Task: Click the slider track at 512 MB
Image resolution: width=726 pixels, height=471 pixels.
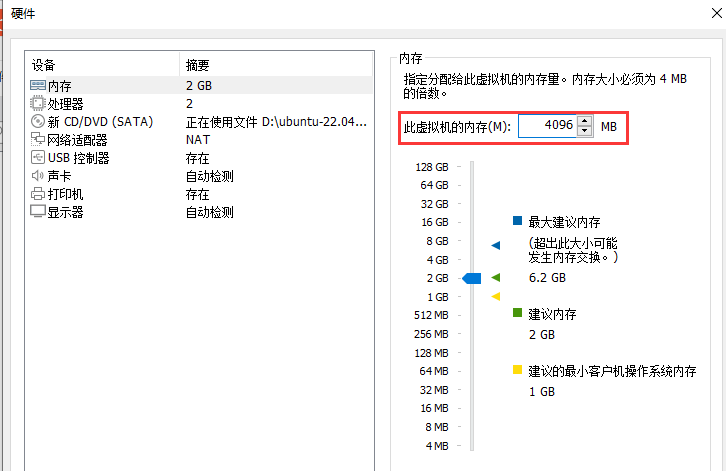Action: [x=472, y=315]
